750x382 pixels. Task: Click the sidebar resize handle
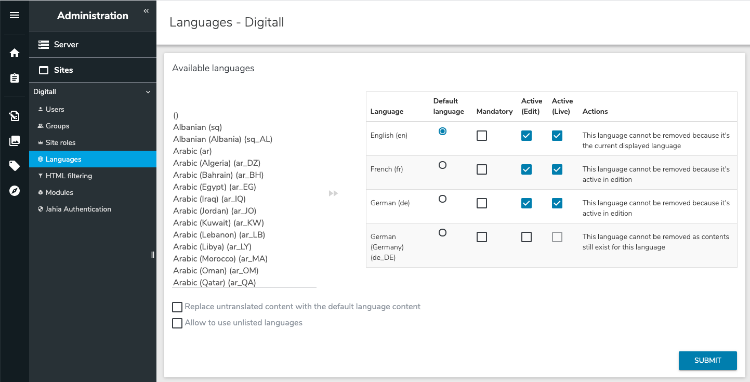tap(153, 255)
